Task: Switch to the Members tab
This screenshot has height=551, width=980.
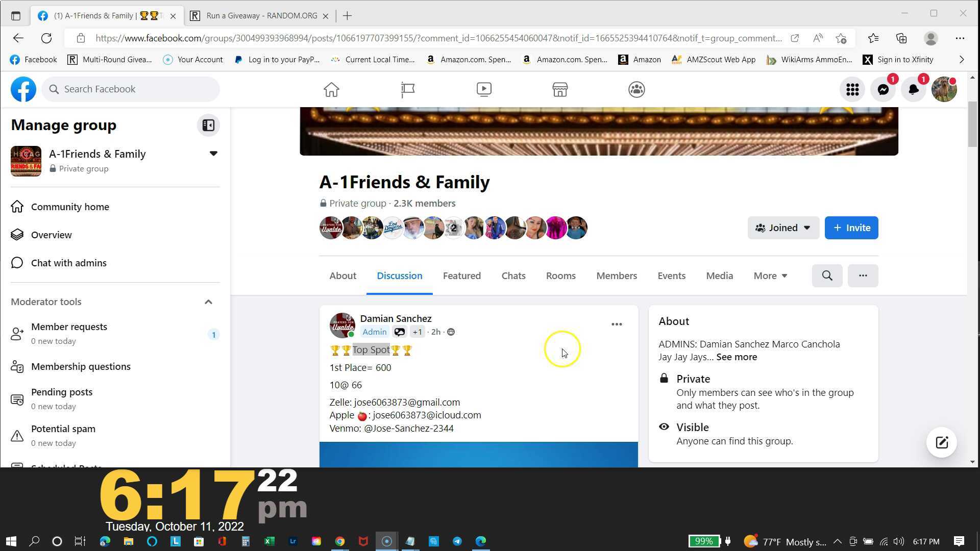Action: tap(617, 275)
